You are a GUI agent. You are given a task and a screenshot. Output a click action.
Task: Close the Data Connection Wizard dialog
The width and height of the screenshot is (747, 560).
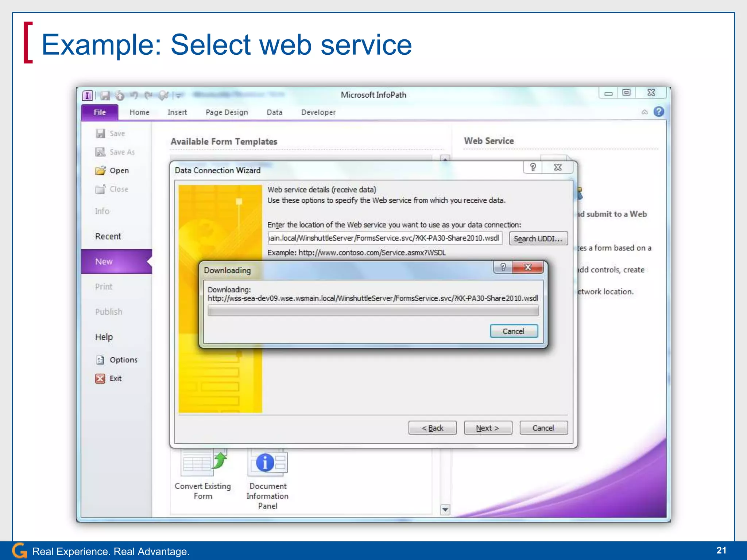pyautogui.click(x=558, y=167)
